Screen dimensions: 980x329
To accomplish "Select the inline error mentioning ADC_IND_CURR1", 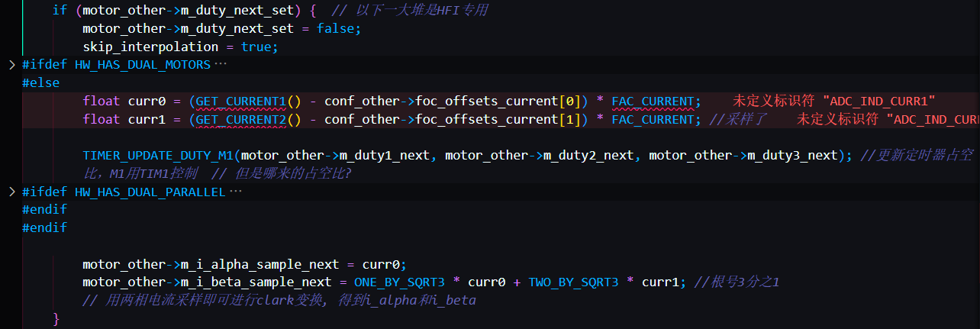I will [833, 101].
